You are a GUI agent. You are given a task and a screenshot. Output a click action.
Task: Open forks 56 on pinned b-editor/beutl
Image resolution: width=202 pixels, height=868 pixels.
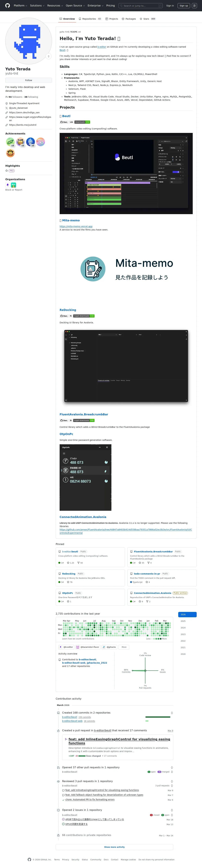click(x=80, y=563)
